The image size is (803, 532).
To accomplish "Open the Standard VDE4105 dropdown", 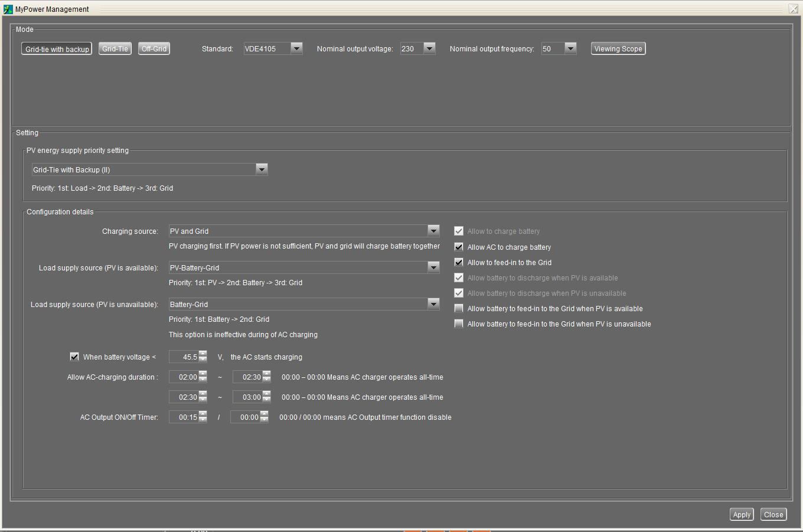I will [x=296, y=48].
